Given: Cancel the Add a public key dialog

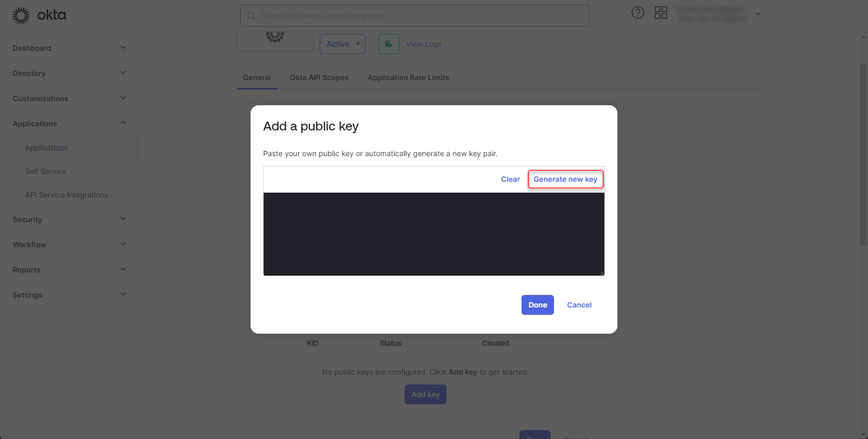Looking at the screenshot, I should pyautogui.click(x=579, y=305).
